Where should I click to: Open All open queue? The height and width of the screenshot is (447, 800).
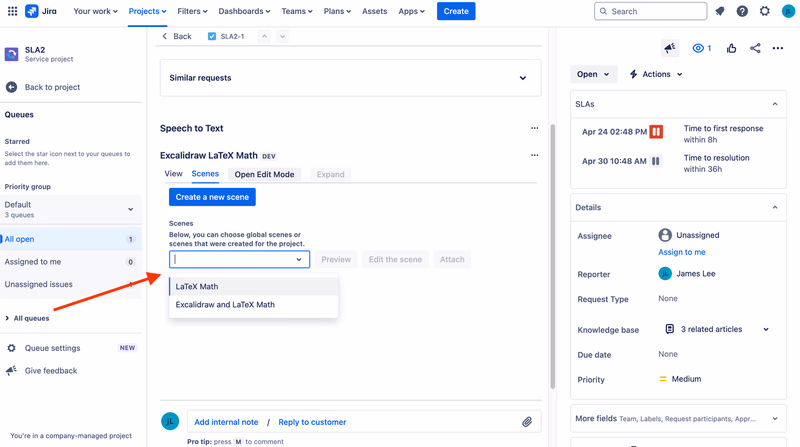pyautogui.click(x=70, y=239)
